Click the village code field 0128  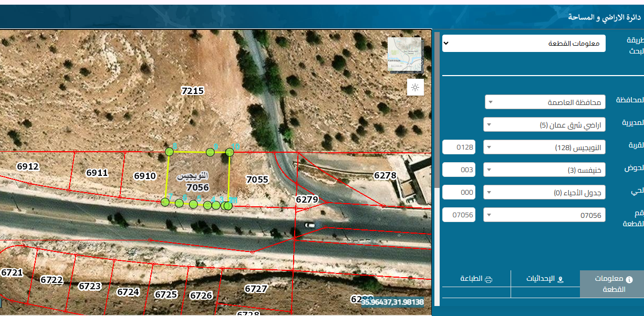[x=459, y=148]
